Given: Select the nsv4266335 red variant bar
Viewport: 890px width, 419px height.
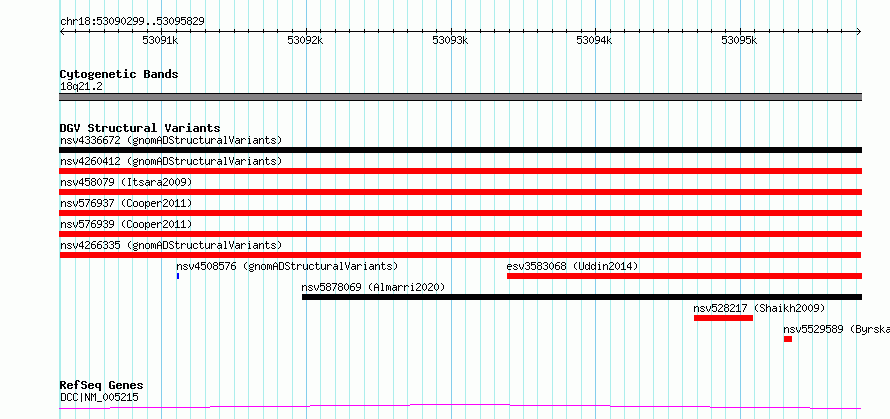Looking at the screenshot, I should [460, 255].
